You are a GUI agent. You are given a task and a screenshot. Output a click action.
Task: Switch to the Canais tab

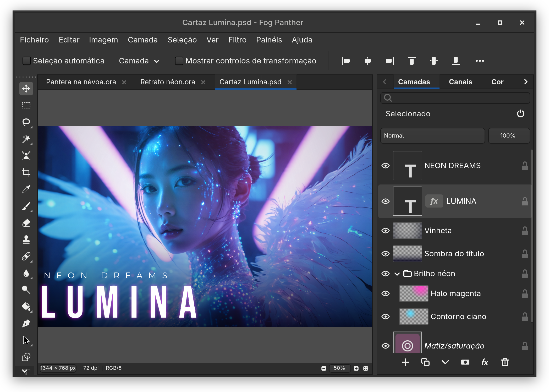pyautogui.click(x=460, y=82)
